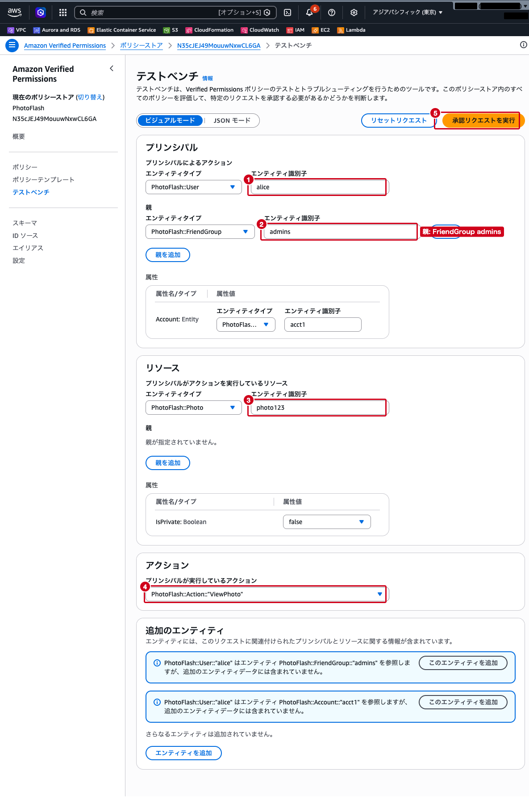The image size is (529, 812).
Task: Open the CloudFormation shortcut
Action: pos(209,30)
